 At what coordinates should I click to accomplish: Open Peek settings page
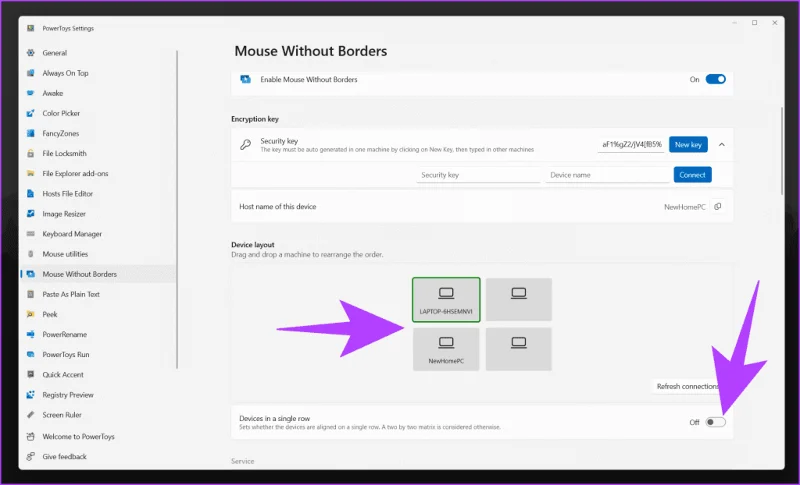pos(50,314)
